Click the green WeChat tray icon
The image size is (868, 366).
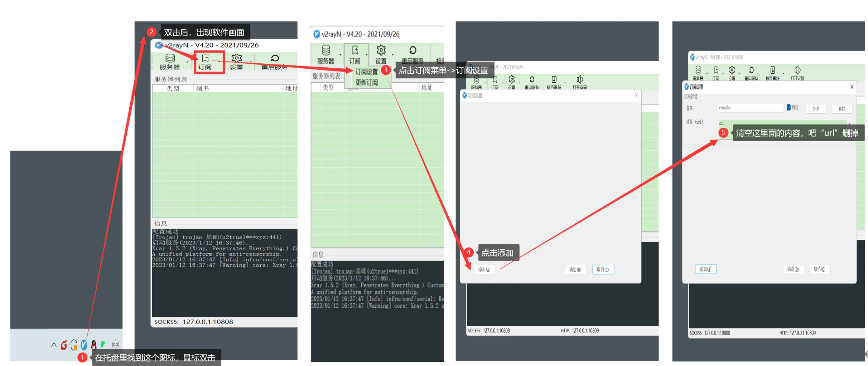(x=103, y=344)
